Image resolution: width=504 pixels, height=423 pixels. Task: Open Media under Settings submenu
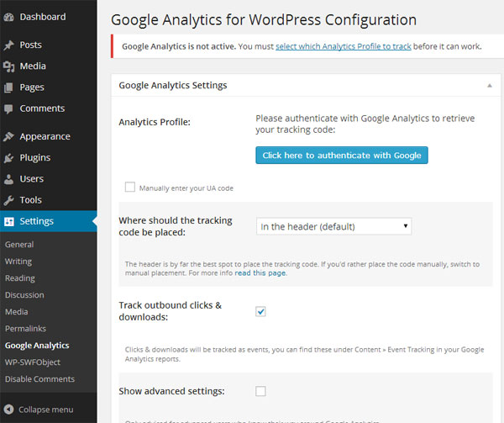click(17, 312)
